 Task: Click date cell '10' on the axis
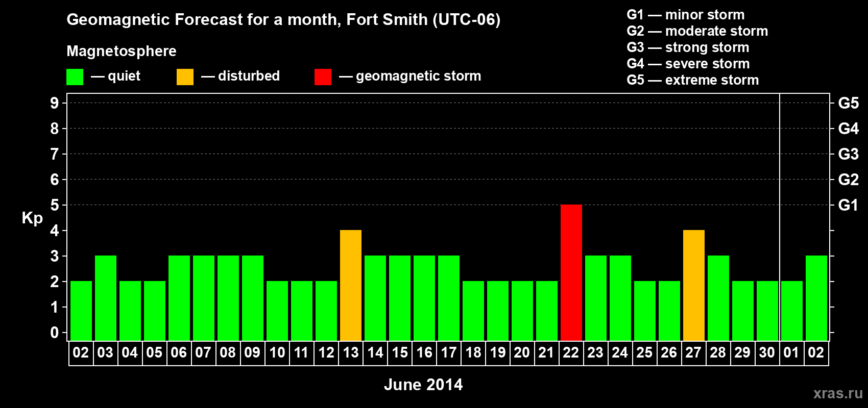(x=277, y=353)
